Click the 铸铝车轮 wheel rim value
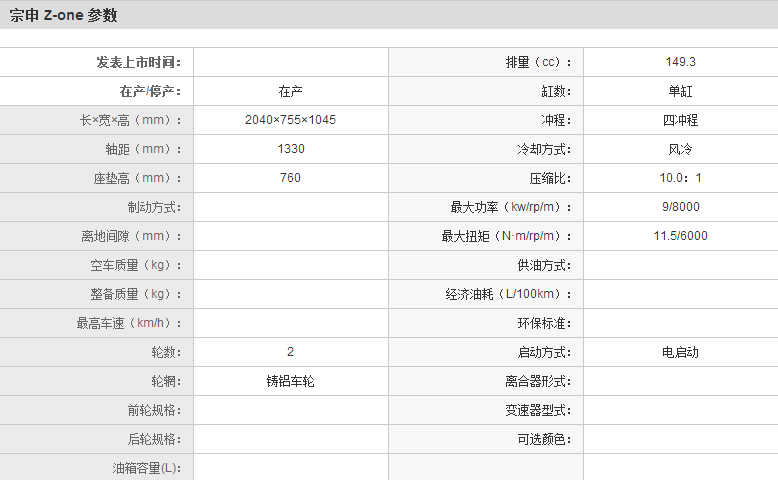Image resolution: width=778 pixels, height=480 pixels. pos(291,381)
